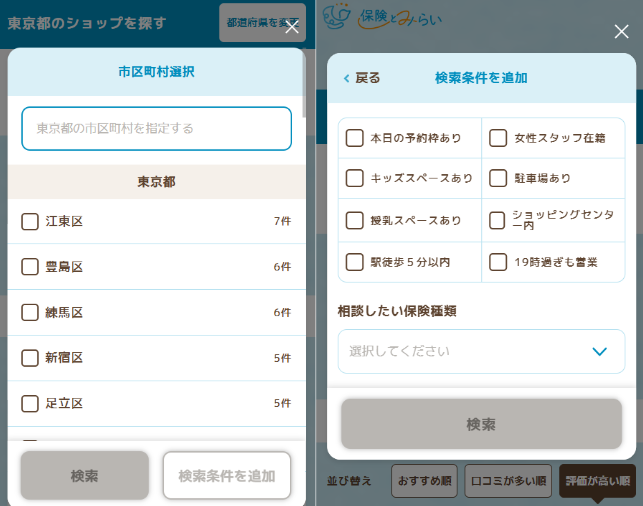Image resolution: width=643 pixels, height=506 pixels.
Task: Click 検索条件を追加 button
Action: (x=227, y=476)
